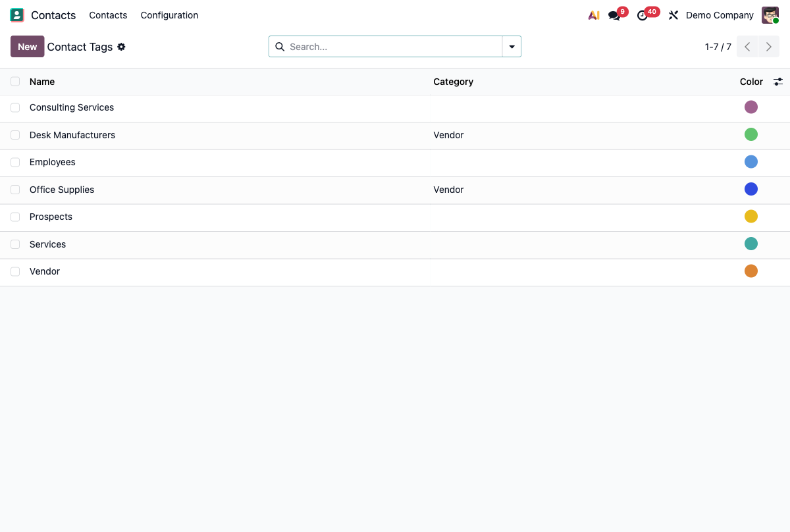Screen dimensions: 790x532
Task: Click the Contact Tags breadcrumb title
Action: click(x=80, y=47)
